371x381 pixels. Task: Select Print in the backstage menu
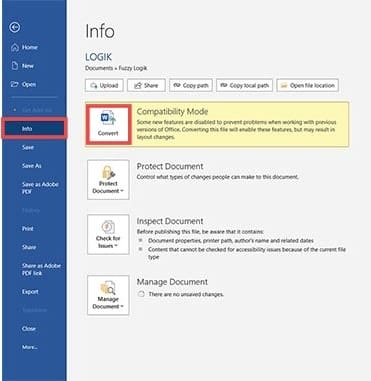(28, 229)
